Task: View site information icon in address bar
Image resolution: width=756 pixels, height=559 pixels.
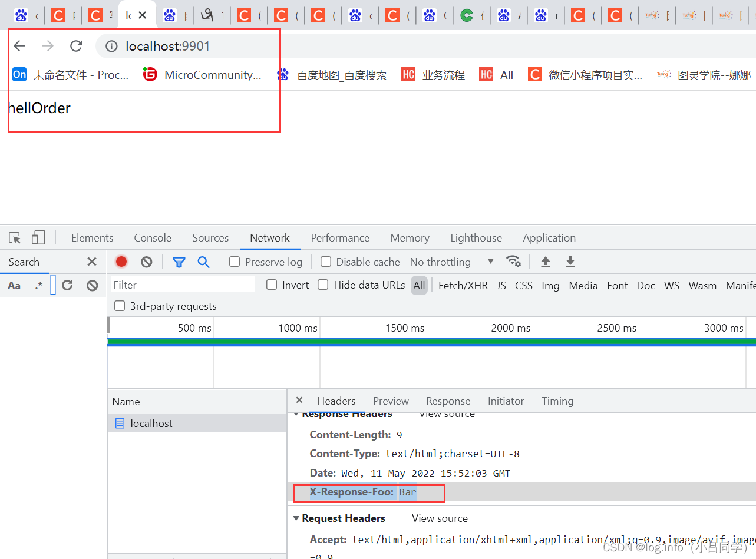Action: click(x=111, y=46)
